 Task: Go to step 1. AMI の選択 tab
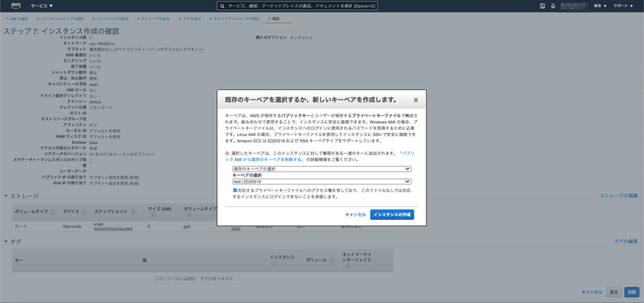point(17,19)
